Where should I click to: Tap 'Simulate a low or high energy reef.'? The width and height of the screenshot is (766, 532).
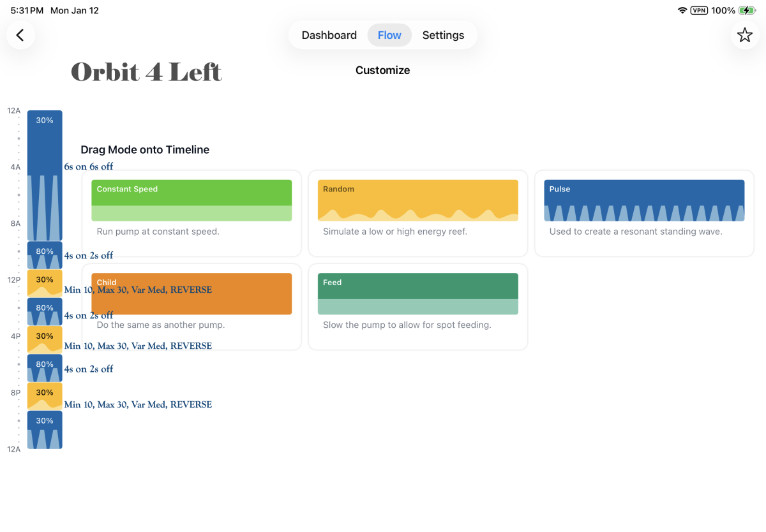pos(395,232)
